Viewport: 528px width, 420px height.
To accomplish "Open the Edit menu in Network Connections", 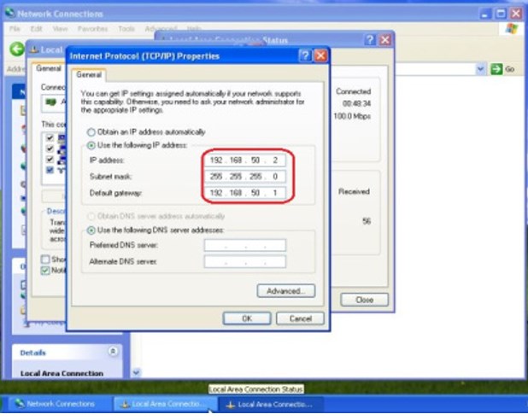I will tap(37, 29).
